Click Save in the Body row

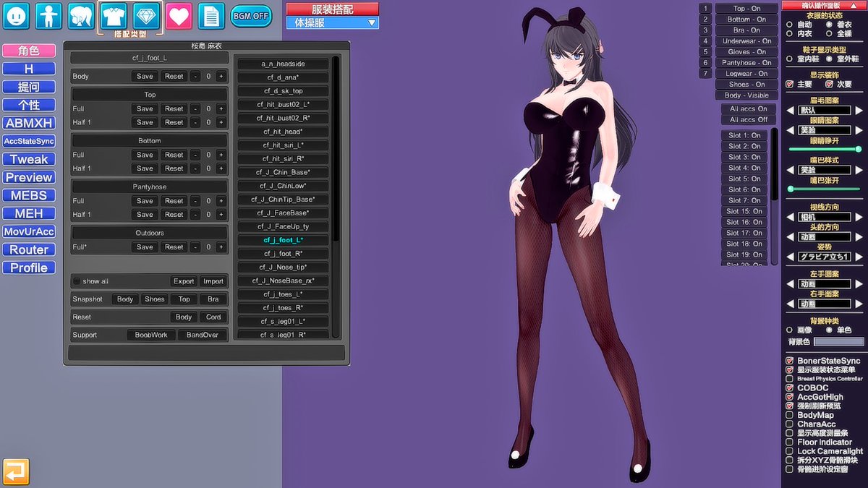tap(145, 76)
